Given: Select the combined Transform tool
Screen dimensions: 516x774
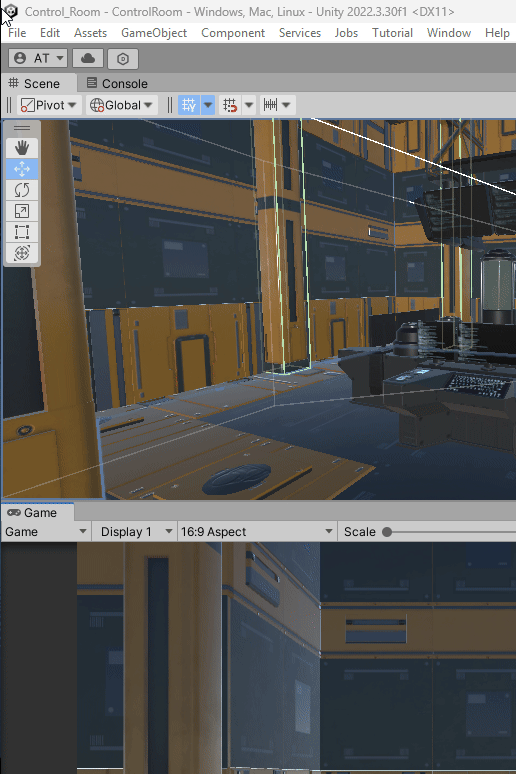Looking at the screenshot, I should click(22, 253).
